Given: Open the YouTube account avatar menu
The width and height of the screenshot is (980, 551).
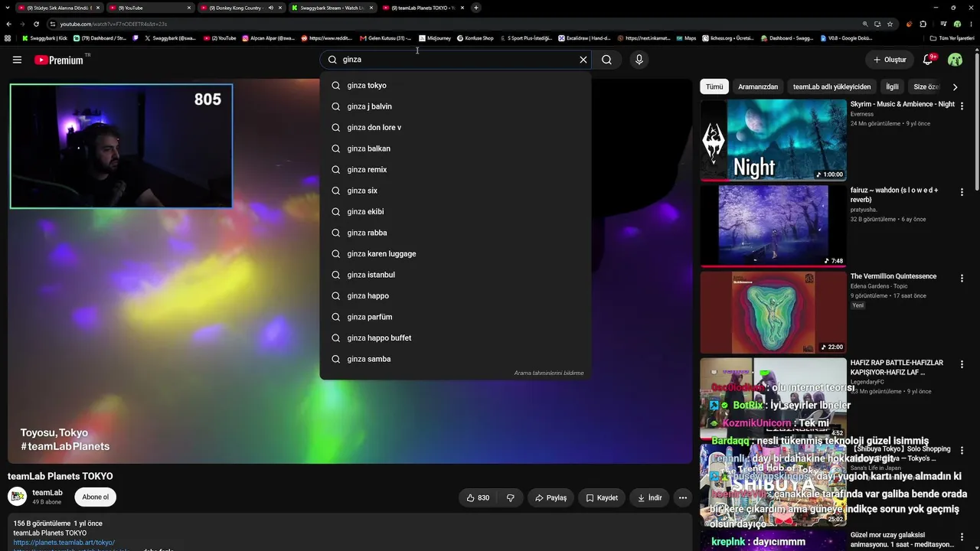Looking at the screenshot, I should tap(955, 60).
